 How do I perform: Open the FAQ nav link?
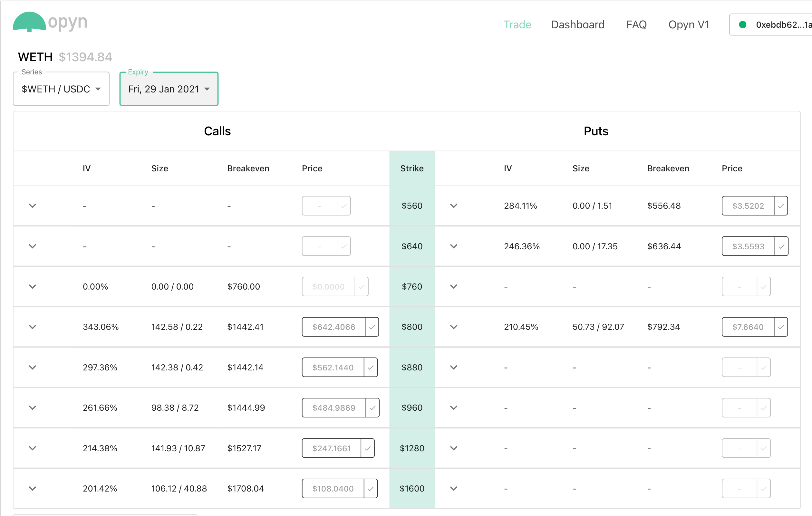pyautogui.click(x=636, y=24)
